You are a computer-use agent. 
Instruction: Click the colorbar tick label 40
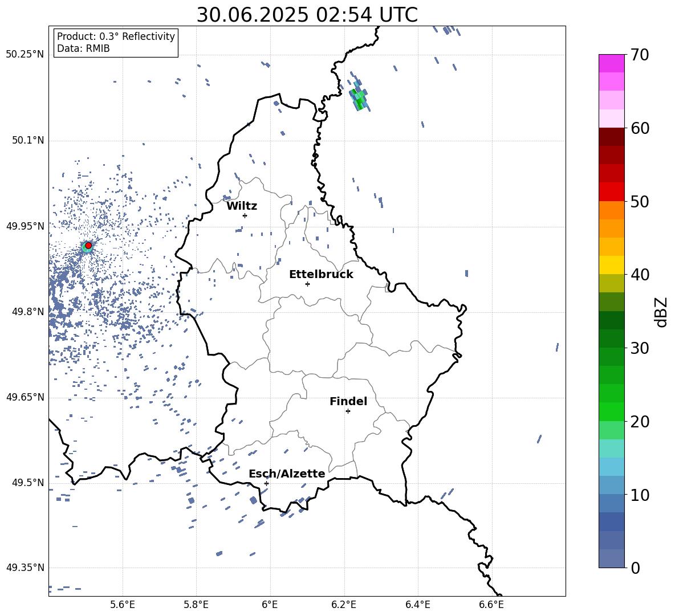click(640, 275)
